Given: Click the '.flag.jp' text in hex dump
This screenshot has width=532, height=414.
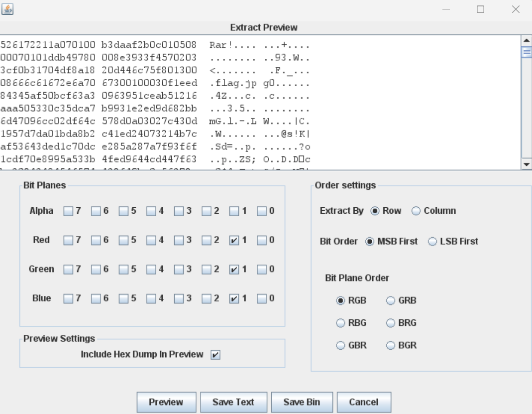Looking at the screenshot, I should tap(233, 83).
